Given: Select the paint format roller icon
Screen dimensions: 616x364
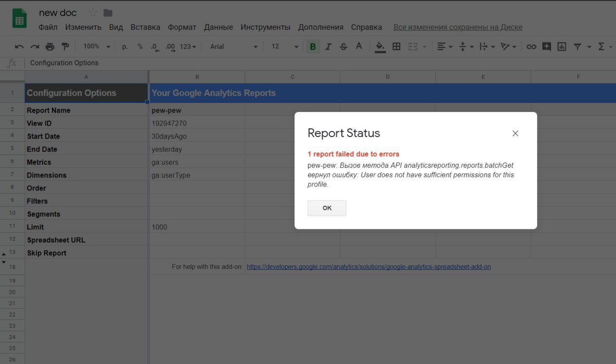Looking at the screenshot, I should click(x=65, y=47).
